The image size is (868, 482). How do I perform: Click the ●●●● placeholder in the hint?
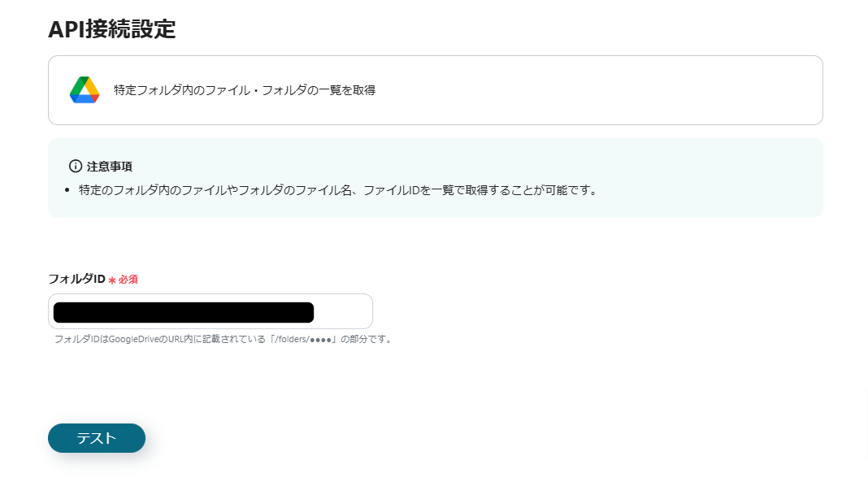point(321,339)
